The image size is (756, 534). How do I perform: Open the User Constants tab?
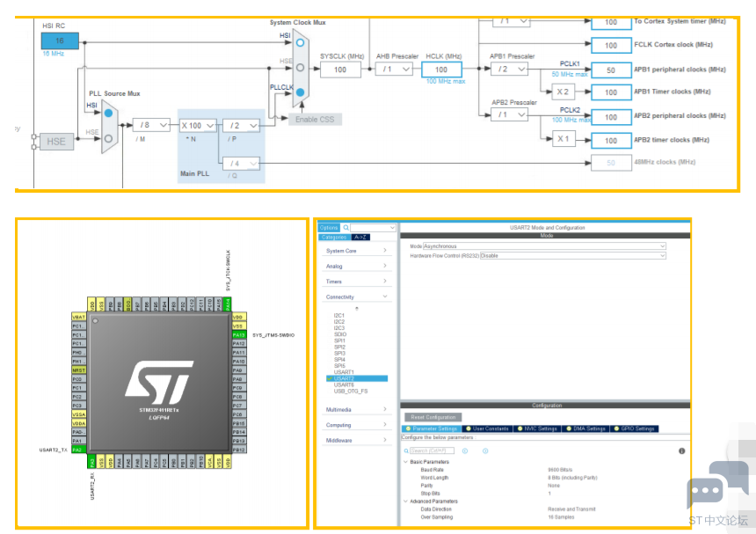(x=487, y=428)
